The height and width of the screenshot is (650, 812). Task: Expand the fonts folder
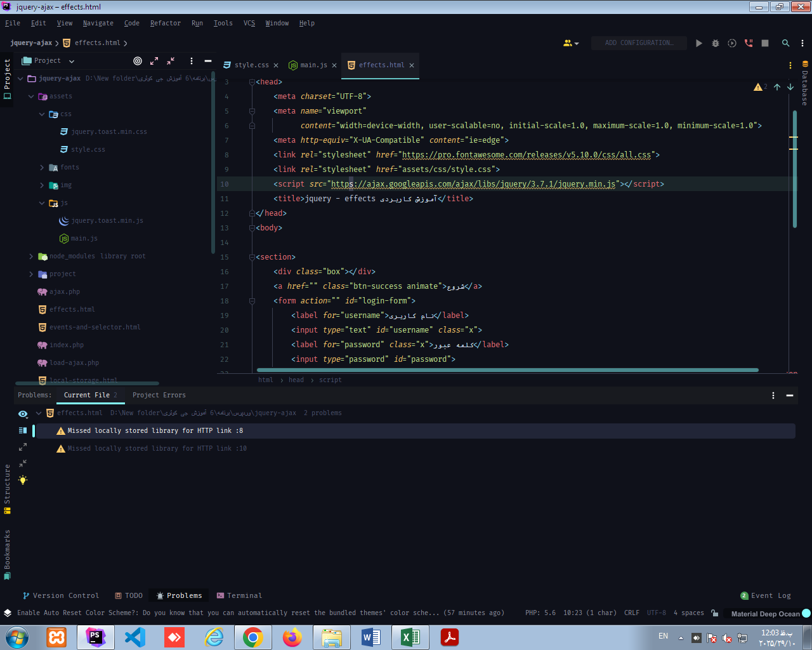tap(42, 168)
